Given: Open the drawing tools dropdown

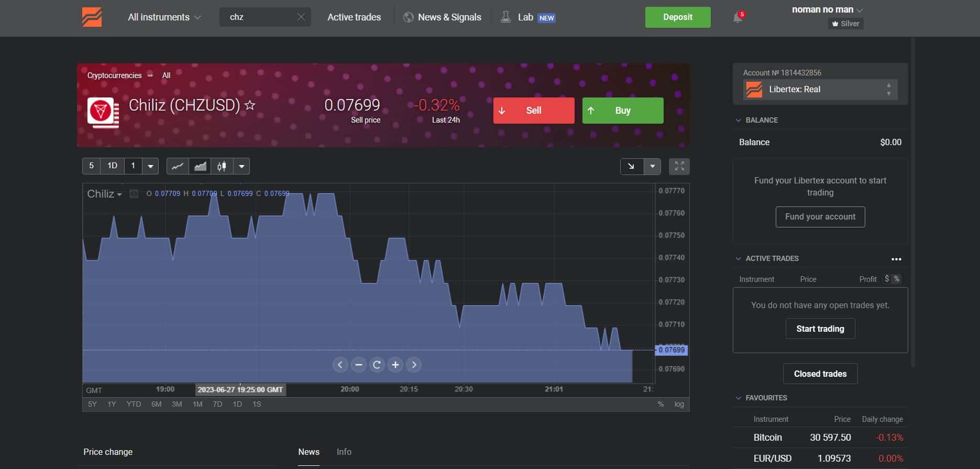Looking at the screenshot, I should (x=652, y=166).
